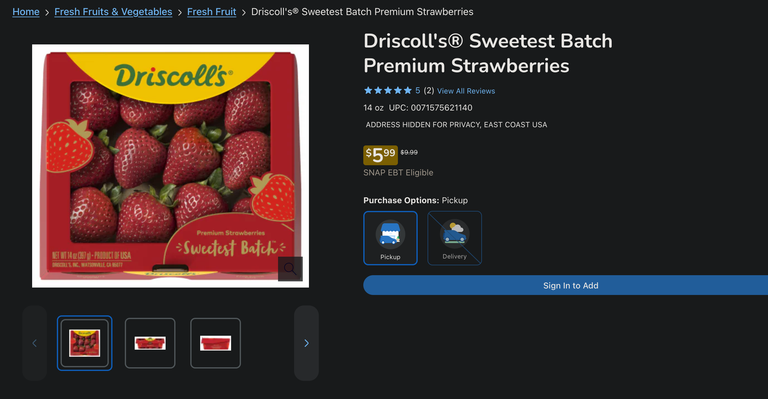This screenshot has height=399, width=768.
Task: Click the $5.99 sale price badge
Action: [381, 155]
